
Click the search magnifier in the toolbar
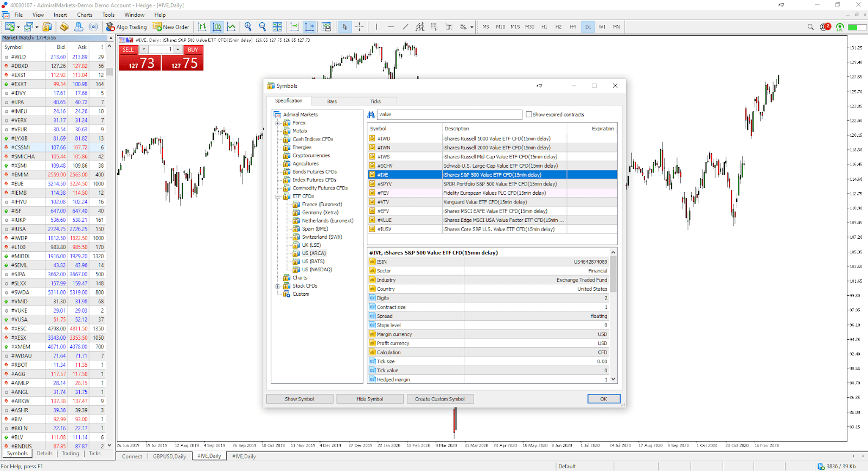tap(810, 27)
